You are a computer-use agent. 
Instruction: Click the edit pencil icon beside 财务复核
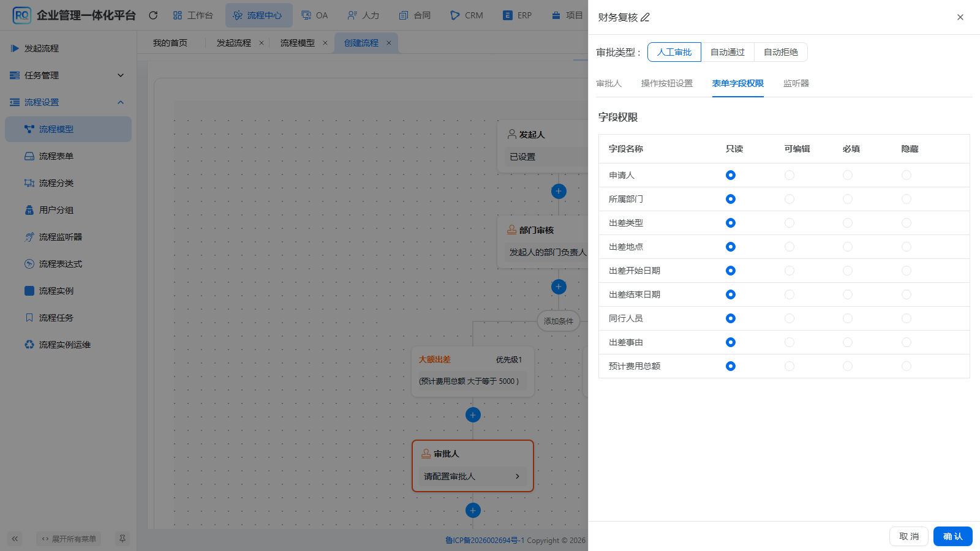[x=645, y=17]
